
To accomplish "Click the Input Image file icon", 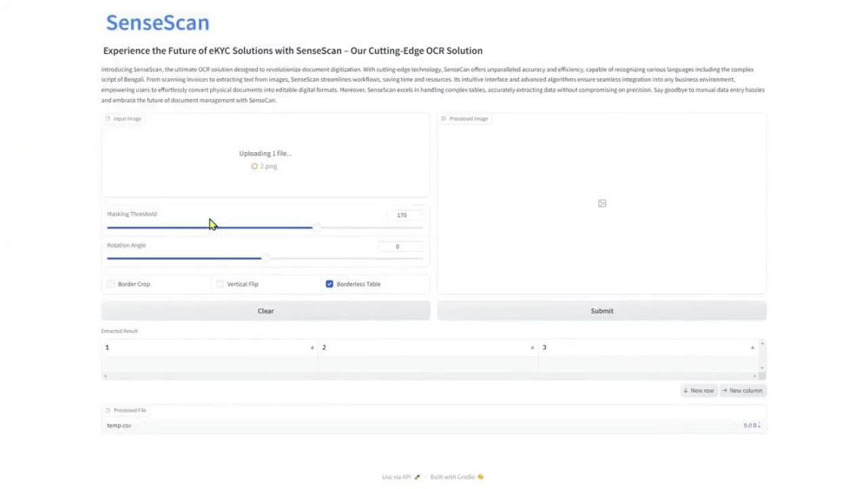I will [108, 118].
